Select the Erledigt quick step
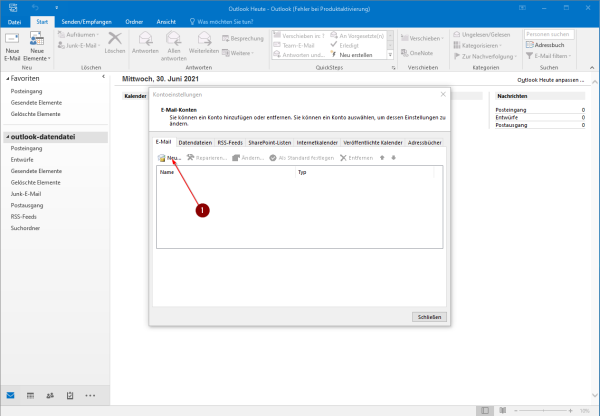This screenshot has width=600, height=416. (x=344, y=45)
